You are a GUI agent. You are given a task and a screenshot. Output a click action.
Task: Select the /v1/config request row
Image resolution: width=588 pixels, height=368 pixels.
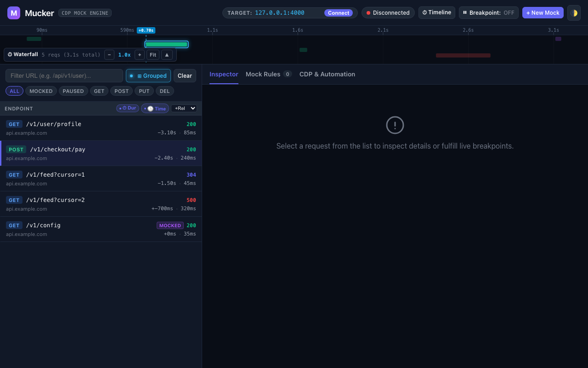coord(101,229)
